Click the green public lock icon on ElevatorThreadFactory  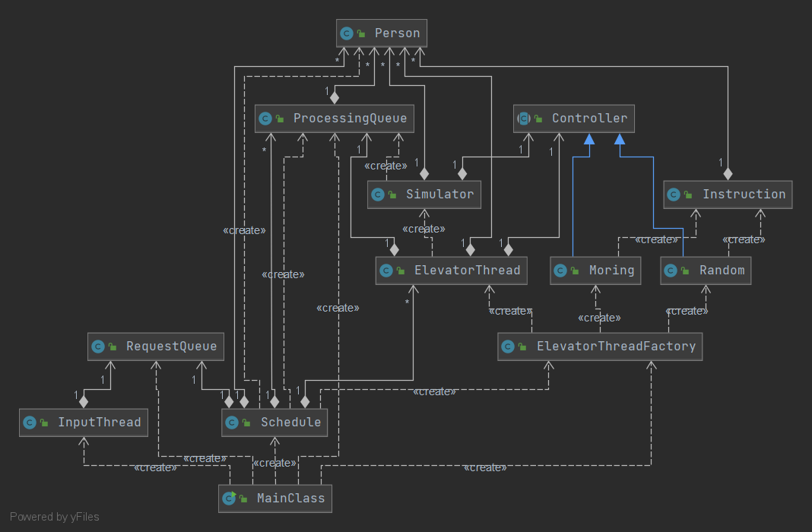(x=522, y=347)
